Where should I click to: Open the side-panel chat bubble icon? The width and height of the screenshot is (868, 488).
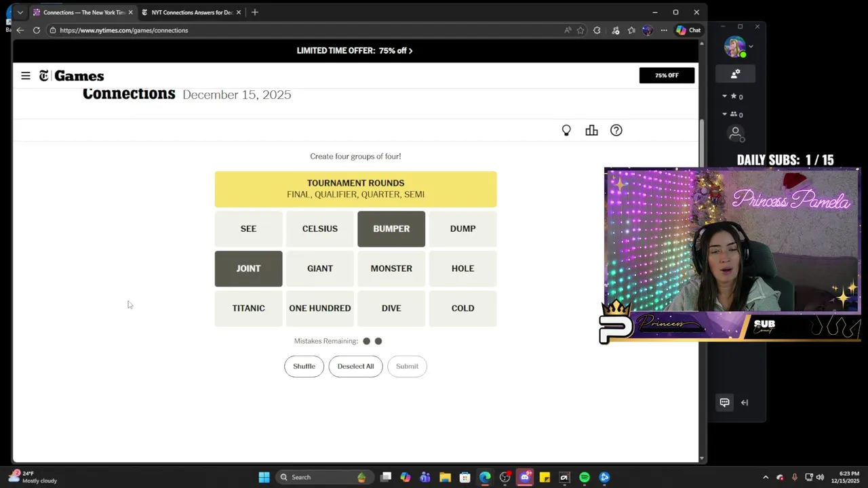[724, 403]
